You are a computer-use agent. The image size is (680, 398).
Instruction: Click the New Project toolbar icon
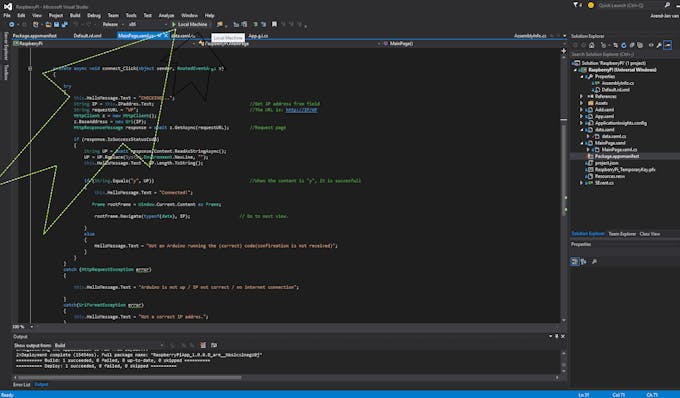[x=36, y=25]
